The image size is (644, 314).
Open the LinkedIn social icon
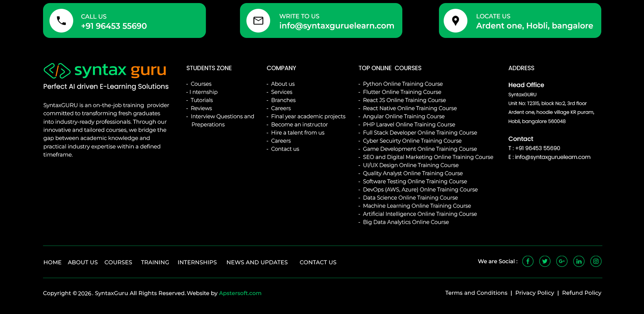579,261
